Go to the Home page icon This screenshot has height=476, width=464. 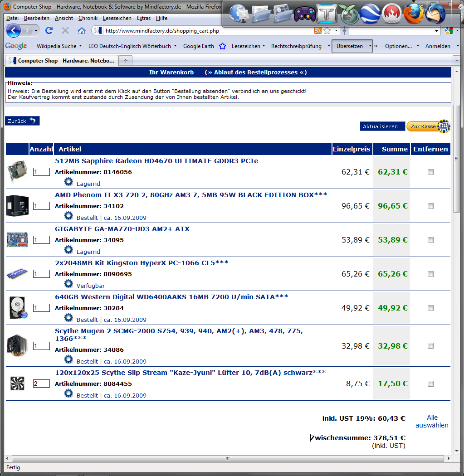[81, 31]
